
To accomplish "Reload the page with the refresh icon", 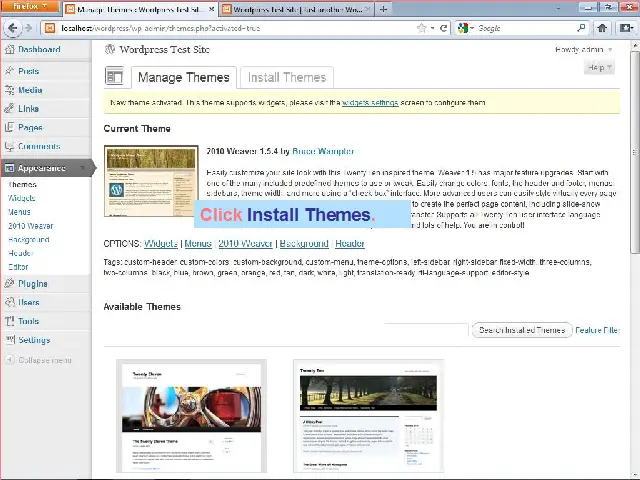I will (x=443, y=28).
